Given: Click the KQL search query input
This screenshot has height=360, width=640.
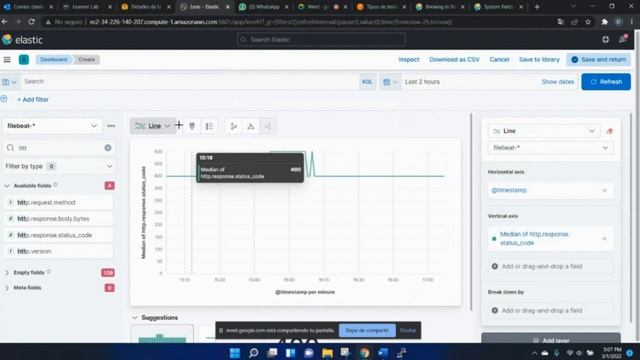Looking at the screenshot, I should point(190,82).
